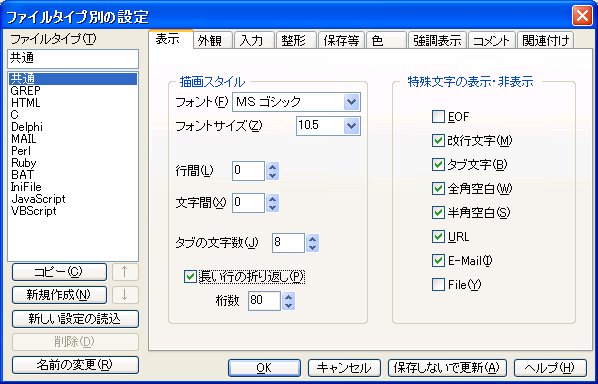Switch to the 外観 tab
The image size is (598, 384).
point(213,40)
